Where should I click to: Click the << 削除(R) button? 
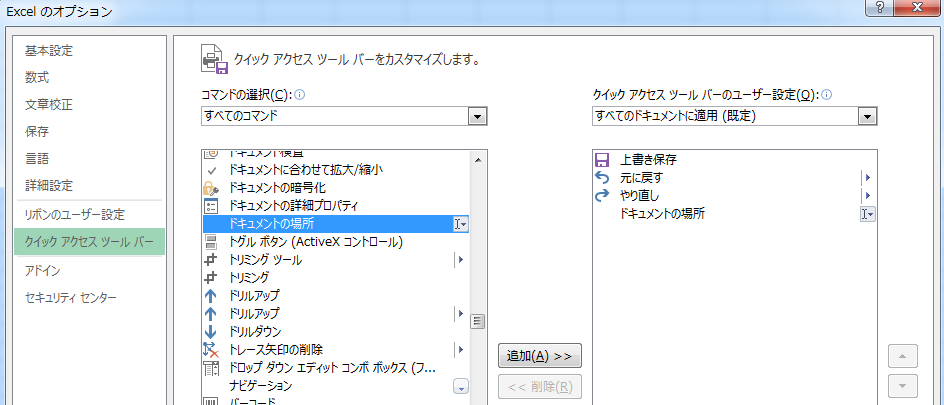click(x=539, y=386)
